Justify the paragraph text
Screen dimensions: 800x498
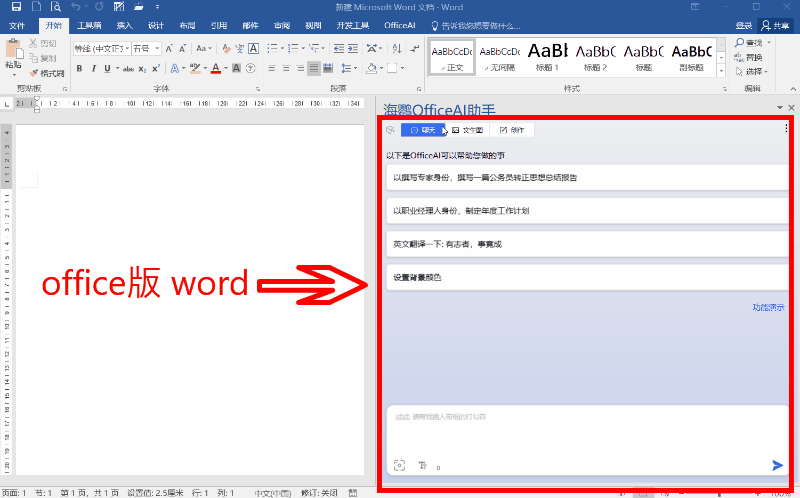coord(314,68)
